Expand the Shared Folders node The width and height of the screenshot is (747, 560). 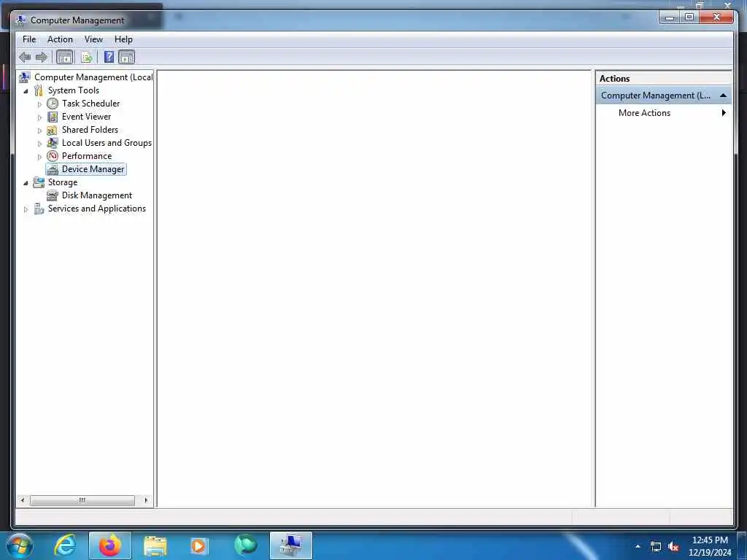click(39, 131)
